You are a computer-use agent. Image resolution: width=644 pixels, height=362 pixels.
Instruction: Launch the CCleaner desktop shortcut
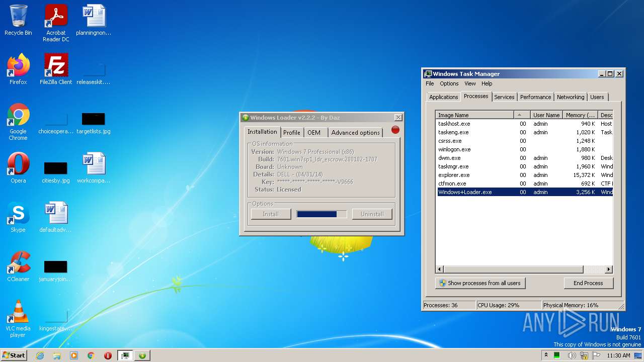click(x=18, y=266)
